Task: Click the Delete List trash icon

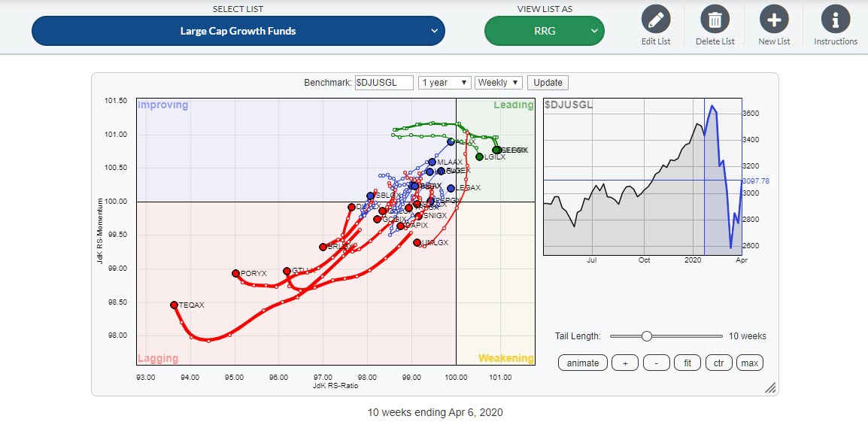Action: 715,20
